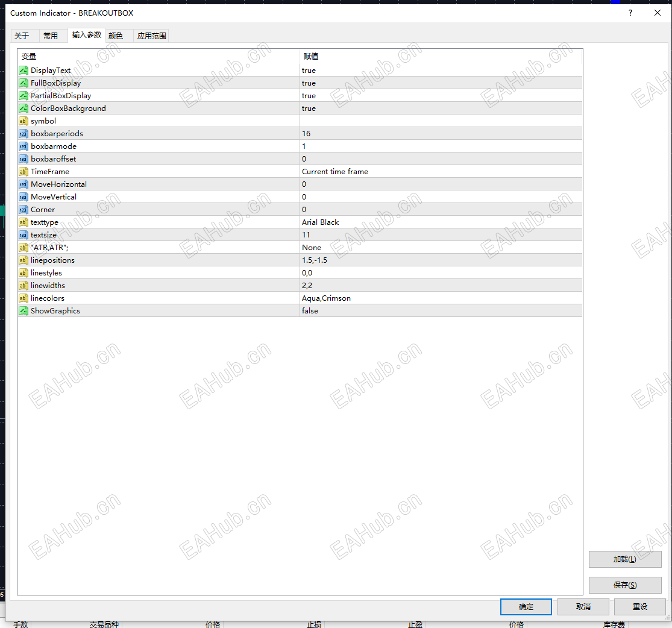Click the linestyles string type icon

click(23, 272)
